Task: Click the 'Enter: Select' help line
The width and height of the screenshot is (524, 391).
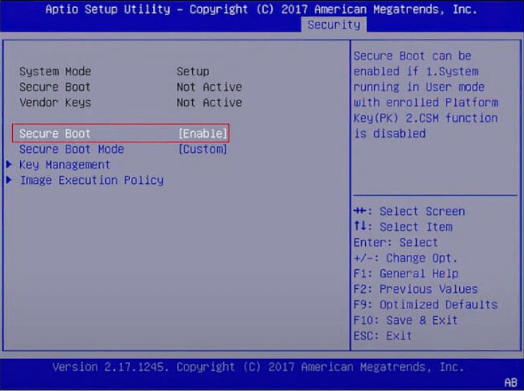Action: (x=396, y=242)
